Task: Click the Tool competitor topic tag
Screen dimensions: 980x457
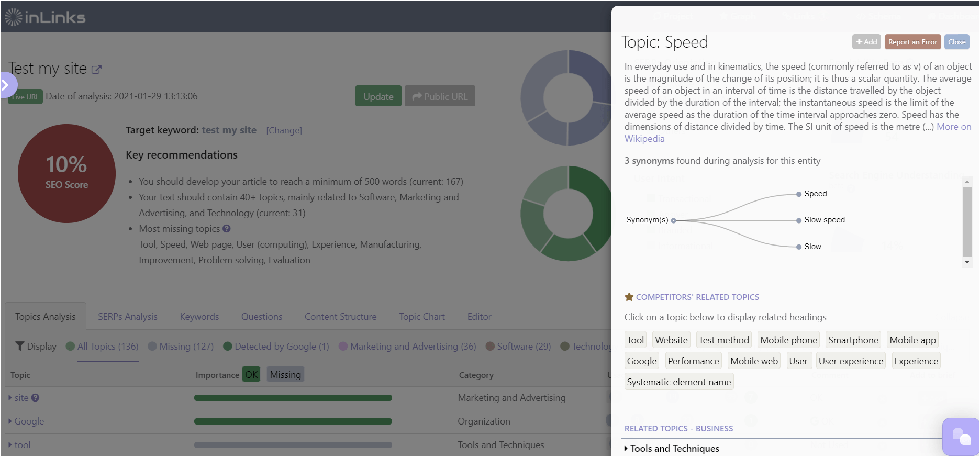Action: [636, 340]
